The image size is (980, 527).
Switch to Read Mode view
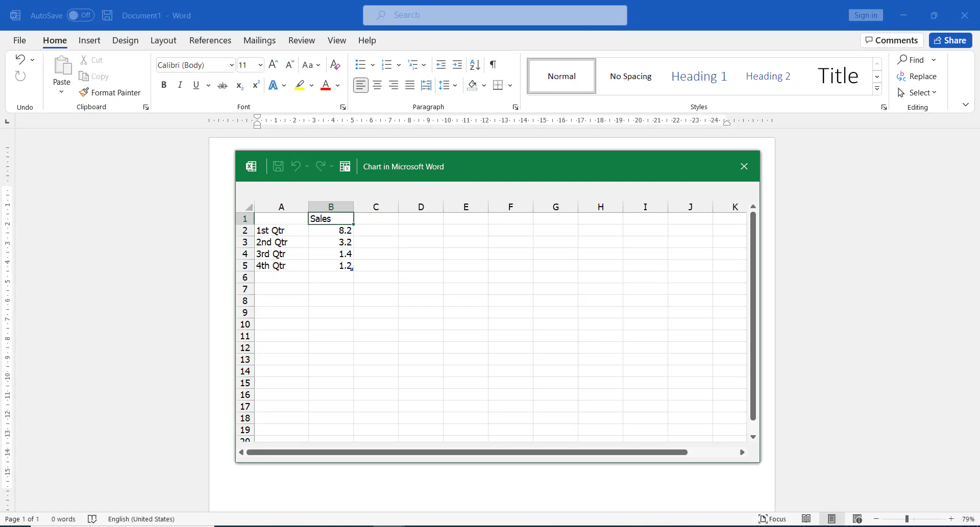[806, 519]
